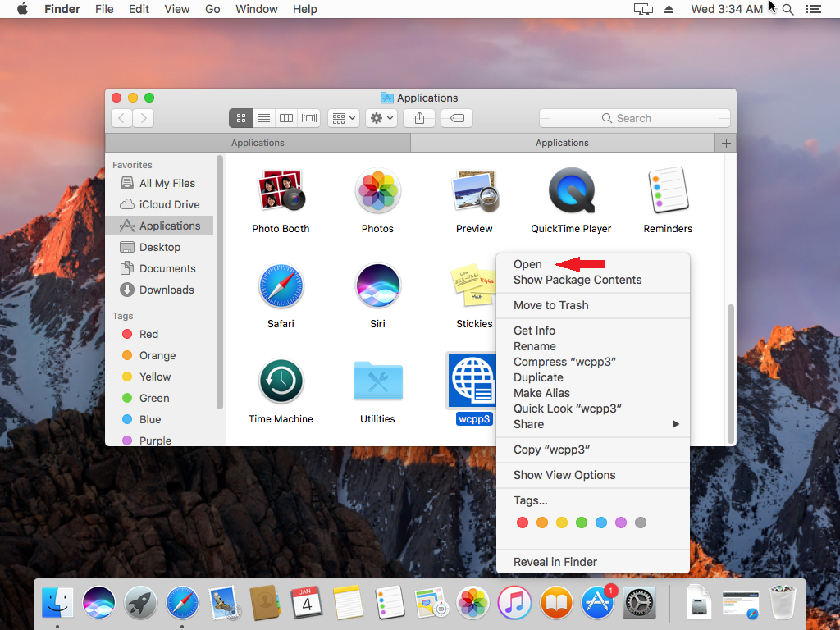Choose Tags… in context menu
The image size is (840, 630).
(x=593, y=501)
